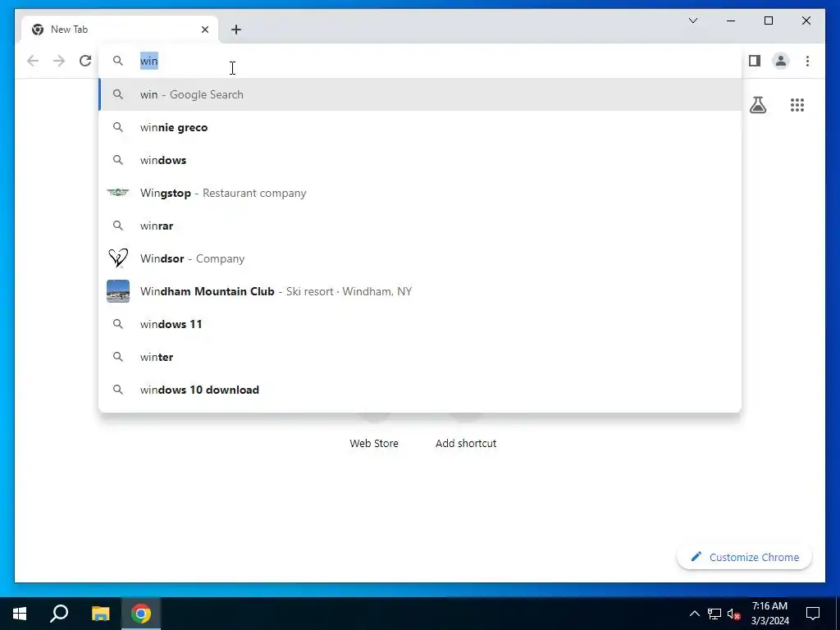The image size is (840, 630).
Task: Go forward with the forward arrow
Action: click(59, 61)
